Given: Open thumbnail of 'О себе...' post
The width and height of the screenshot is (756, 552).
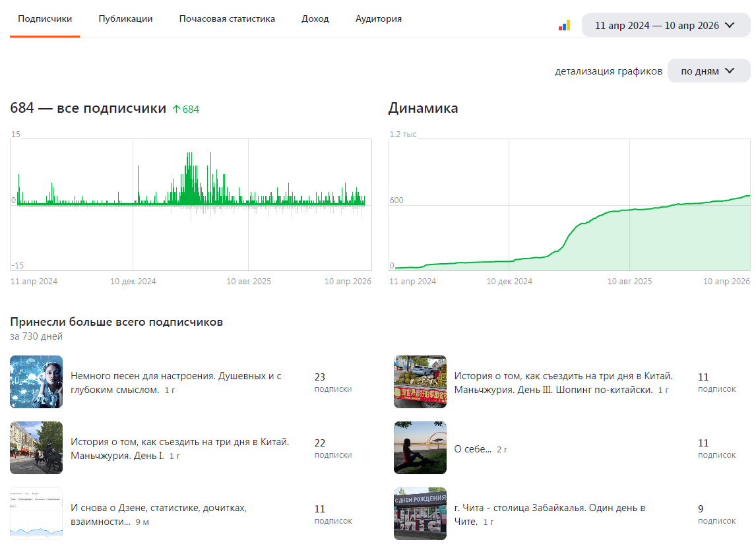Looking at the screenshot, I should [420, 448].
